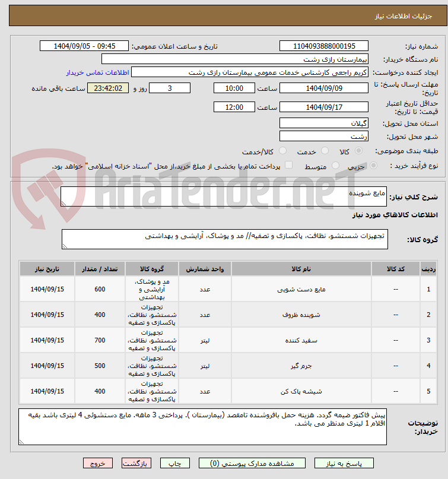This screenshot has height=479, width=448.
Task: Click the date 1404/09/15 in row 5
Action: (x=47, y=391)
